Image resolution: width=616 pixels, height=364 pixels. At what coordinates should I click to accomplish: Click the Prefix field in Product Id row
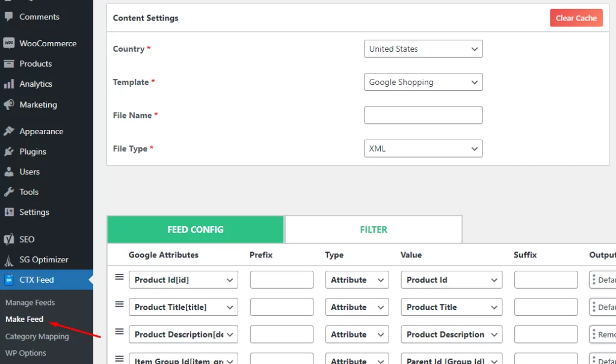[x=282, y=280]
